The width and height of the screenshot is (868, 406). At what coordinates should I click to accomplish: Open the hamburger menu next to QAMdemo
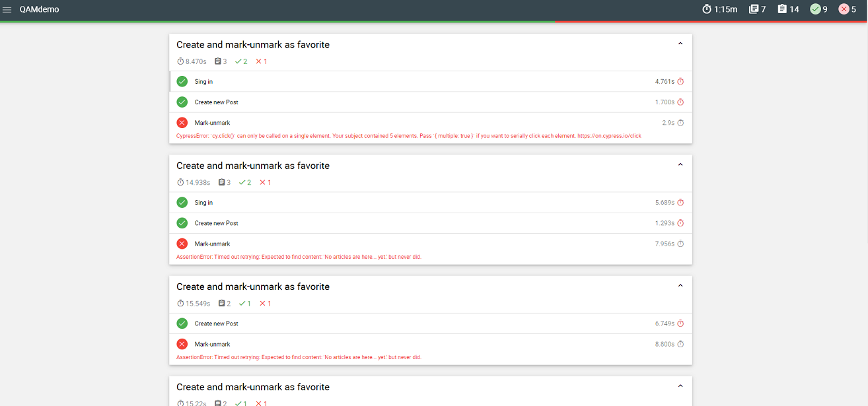(7, 9)
